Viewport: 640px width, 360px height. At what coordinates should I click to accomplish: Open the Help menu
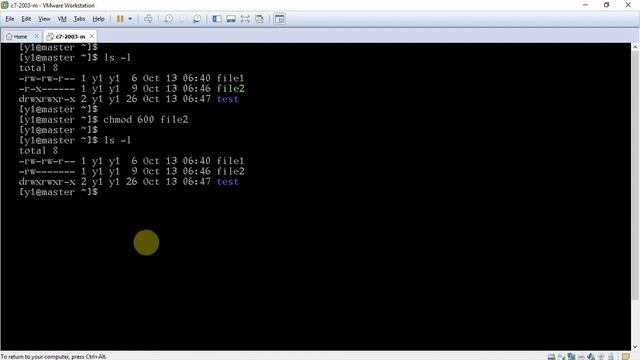[x=98, y=19]
